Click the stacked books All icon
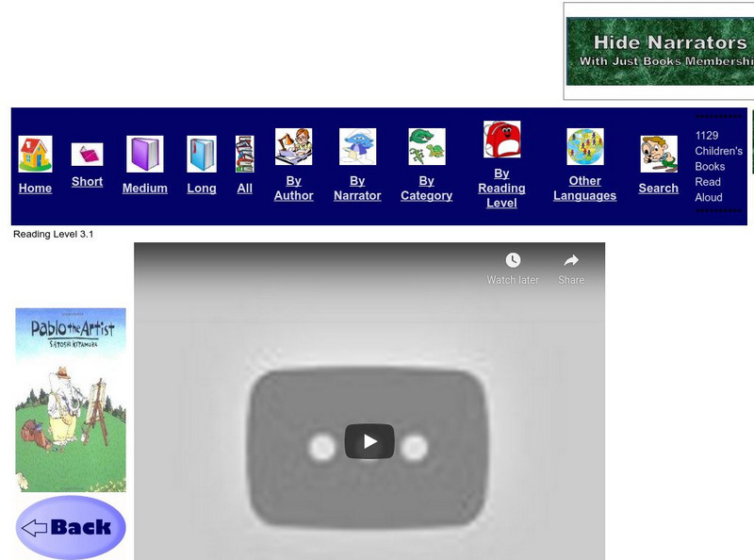This screenshot has width=754, height=560. click(x=245, y=154)
